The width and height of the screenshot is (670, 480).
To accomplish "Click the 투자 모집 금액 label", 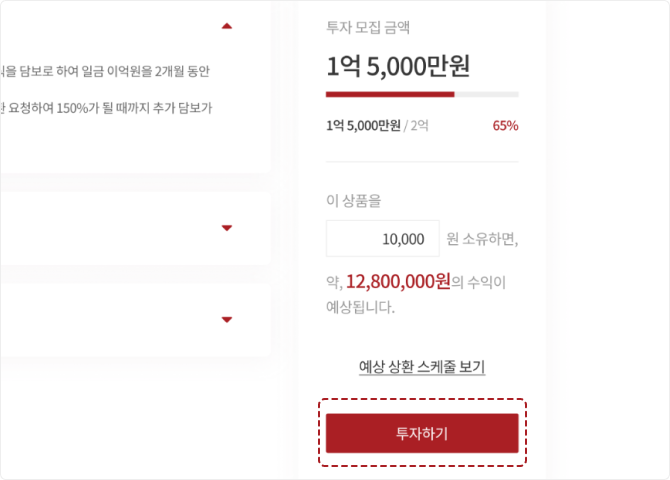I will [370, 27].
